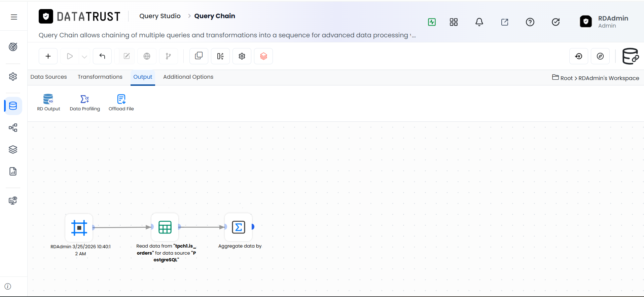This screenshot has width=644, height=297.
Task: Click the Aggregate data by label
Action: click(x=240, y=246)
